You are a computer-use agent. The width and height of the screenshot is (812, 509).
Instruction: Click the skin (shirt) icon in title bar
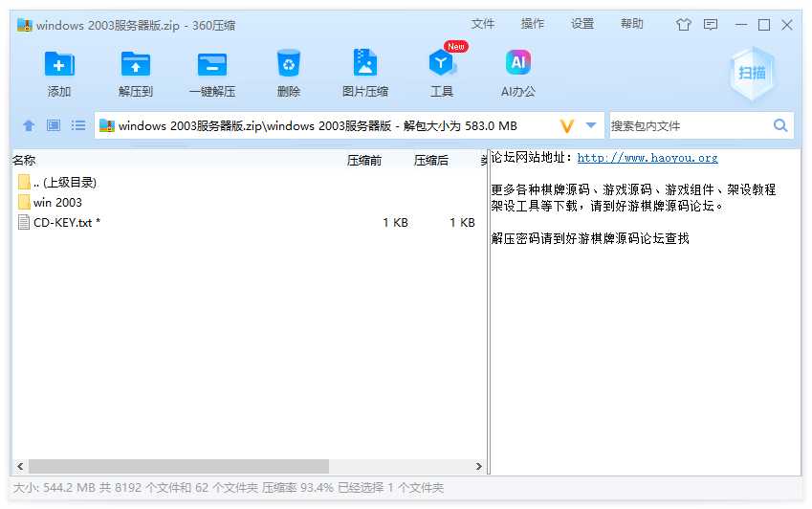coord(684,24)
